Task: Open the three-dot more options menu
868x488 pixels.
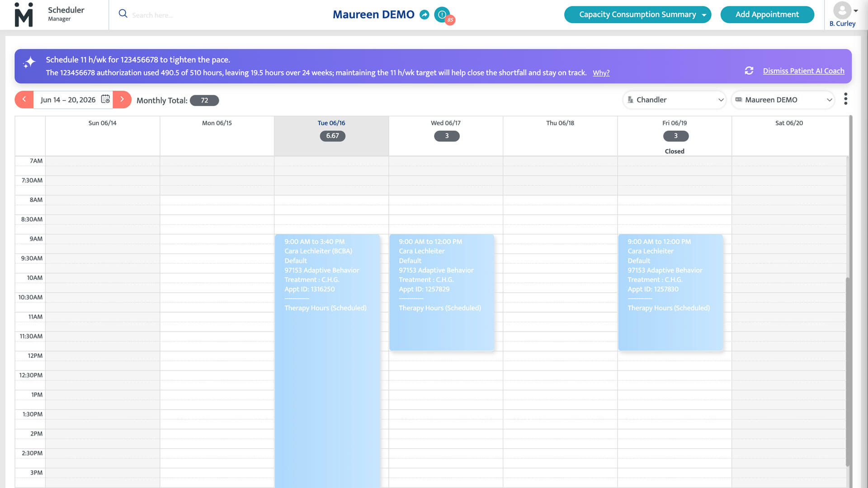Action: coord(845,99)
